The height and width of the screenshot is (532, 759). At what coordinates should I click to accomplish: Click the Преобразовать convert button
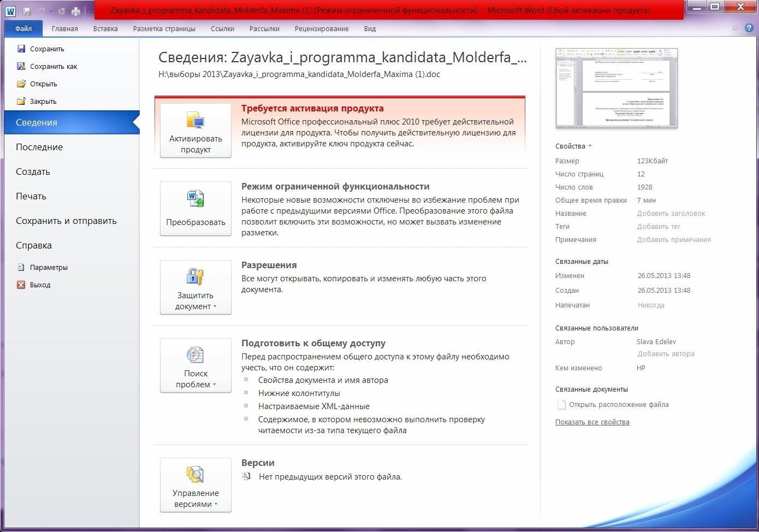click(195, 209)
